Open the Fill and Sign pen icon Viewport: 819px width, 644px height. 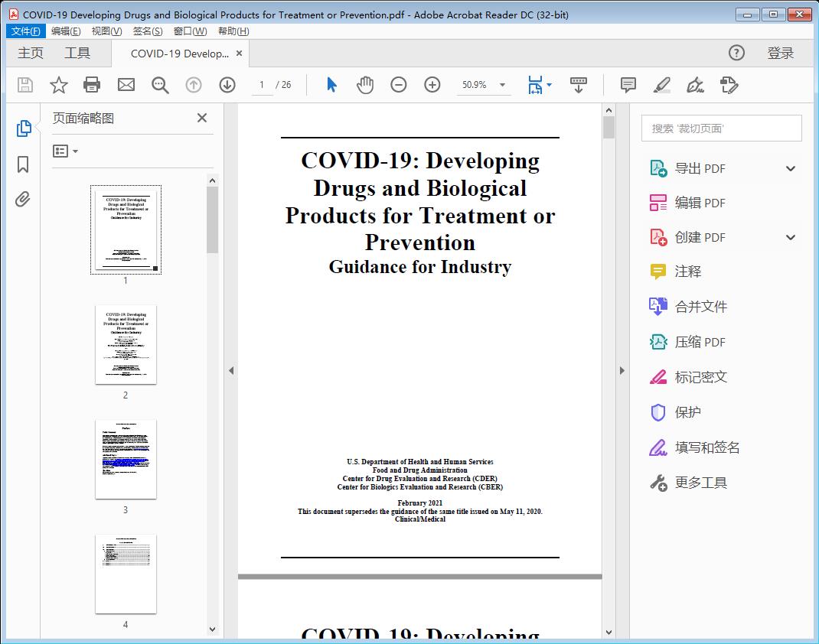click(695, 85)
